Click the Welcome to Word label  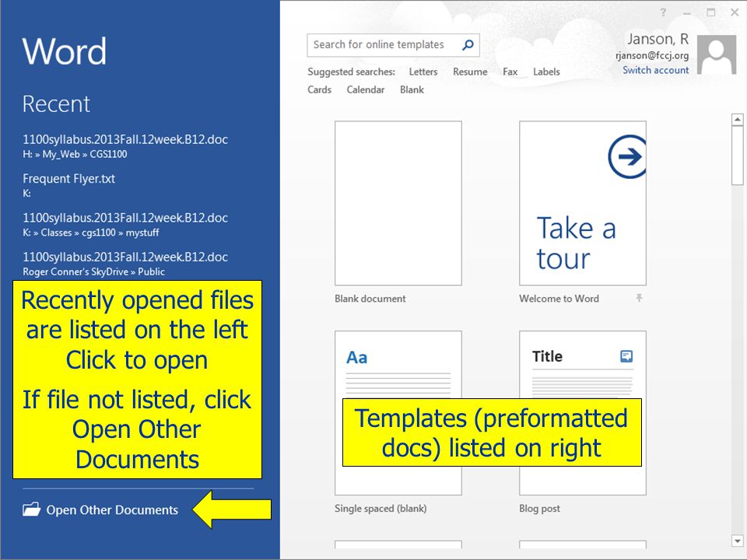559,299
